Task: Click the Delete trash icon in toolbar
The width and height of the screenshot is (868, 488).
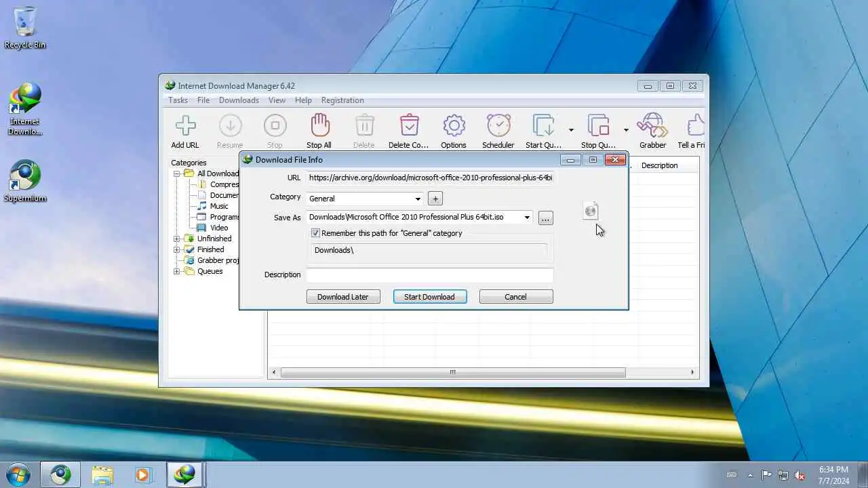Action: point(364,125)
